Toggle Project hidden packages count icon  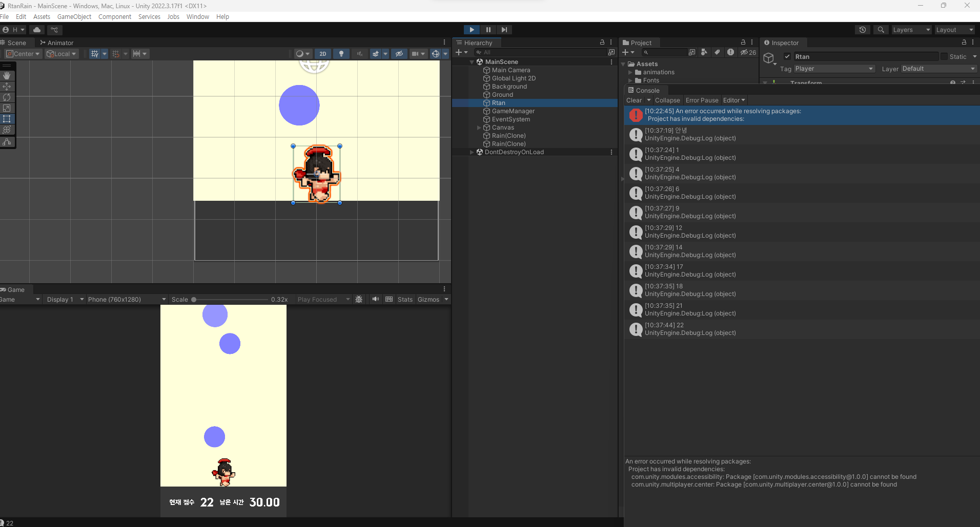tap(748, 52)
